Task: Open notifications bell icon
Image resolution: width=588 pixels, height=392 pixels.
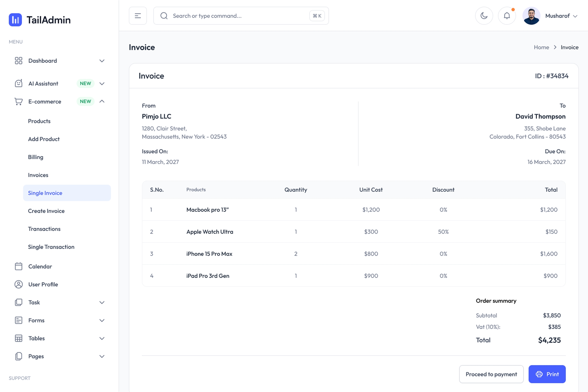Action: [507, 16]
